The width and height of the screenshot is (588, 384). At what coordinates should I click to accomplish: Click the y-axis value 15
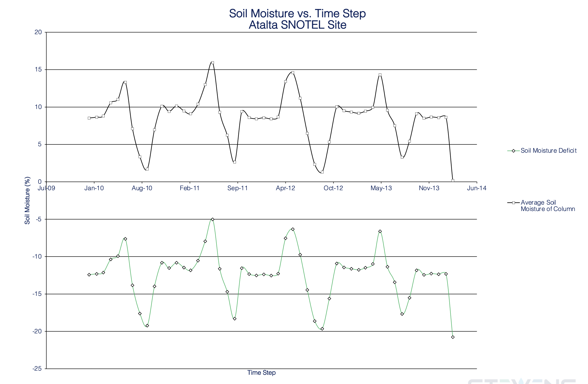tap(38, 69)
